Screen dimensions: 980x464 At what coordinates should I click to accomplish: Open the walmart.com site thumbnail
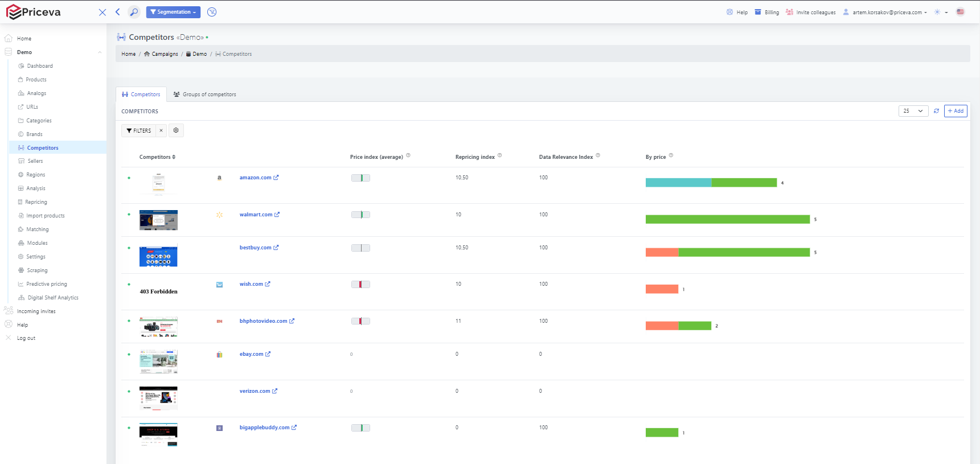tap(158, 220)
